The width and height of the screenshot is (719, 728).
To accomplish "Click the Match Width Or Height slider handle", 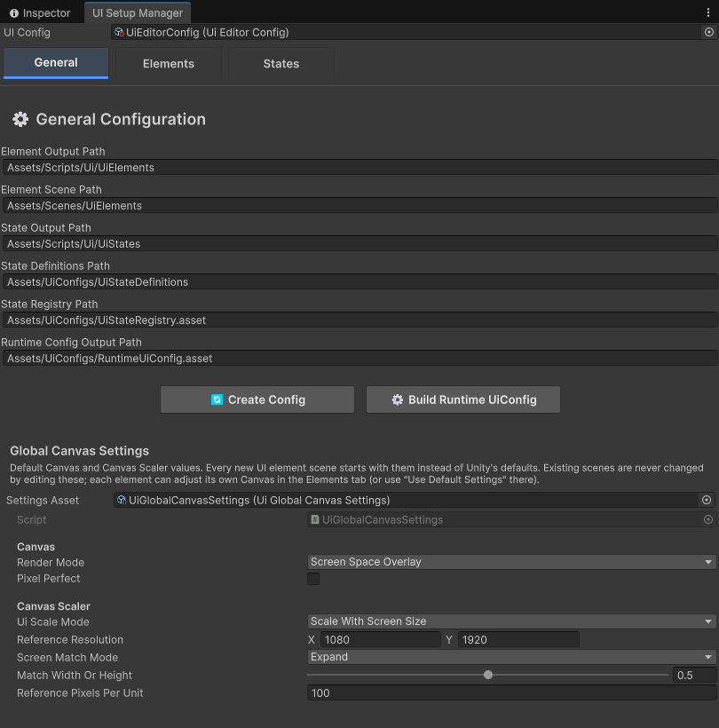I will click(x=488, y=675).
